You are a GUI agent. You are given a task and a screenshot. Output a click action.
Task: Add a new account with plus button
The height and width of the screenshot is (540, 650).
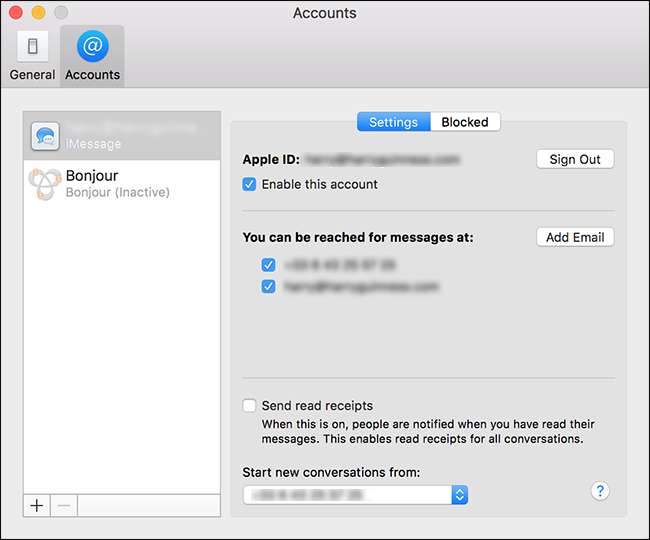(37, 505)
